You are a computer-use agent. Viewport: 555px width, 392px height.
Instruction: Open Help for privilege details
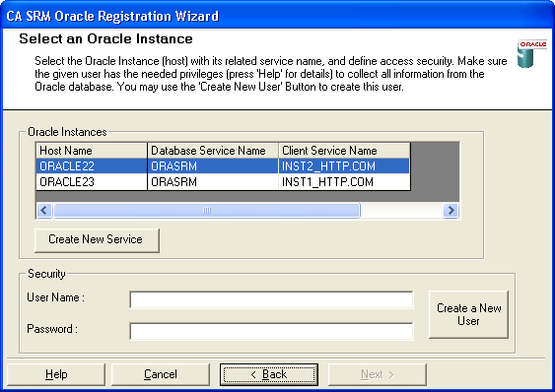(56, 374)
